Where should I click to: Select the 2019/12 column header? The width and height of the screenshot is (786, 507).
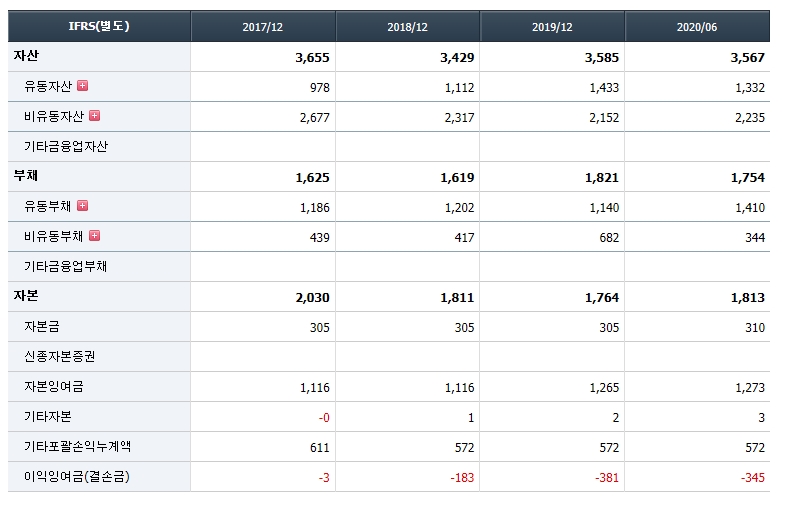coord(552,27)
